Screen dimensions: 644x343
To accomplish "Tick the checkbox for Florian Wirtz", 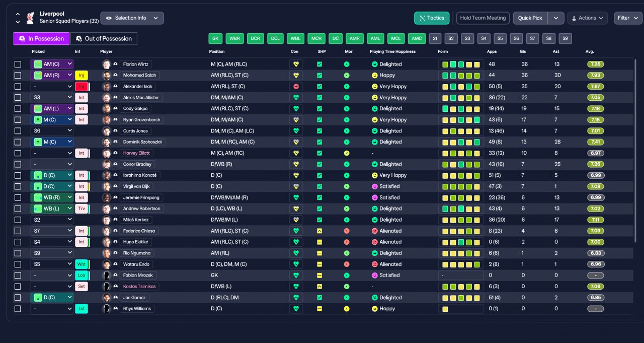I will [x=18, y=64].
